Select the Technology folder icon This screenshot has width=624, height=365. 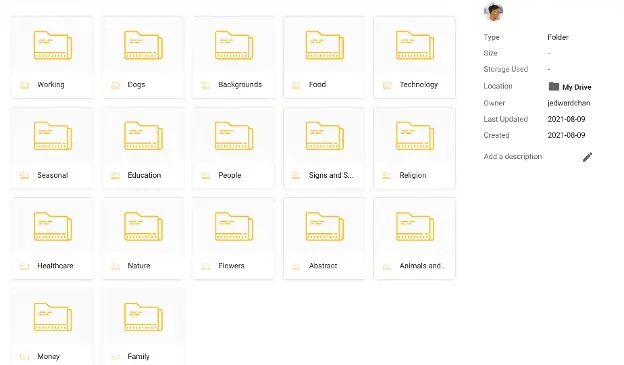(415, 45)
